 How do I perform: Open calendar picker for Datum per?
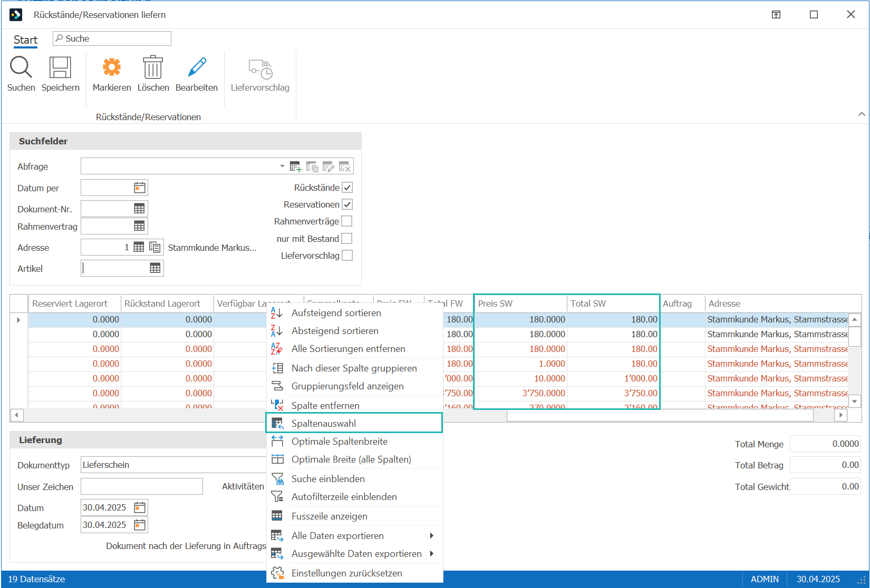[140, 188]
